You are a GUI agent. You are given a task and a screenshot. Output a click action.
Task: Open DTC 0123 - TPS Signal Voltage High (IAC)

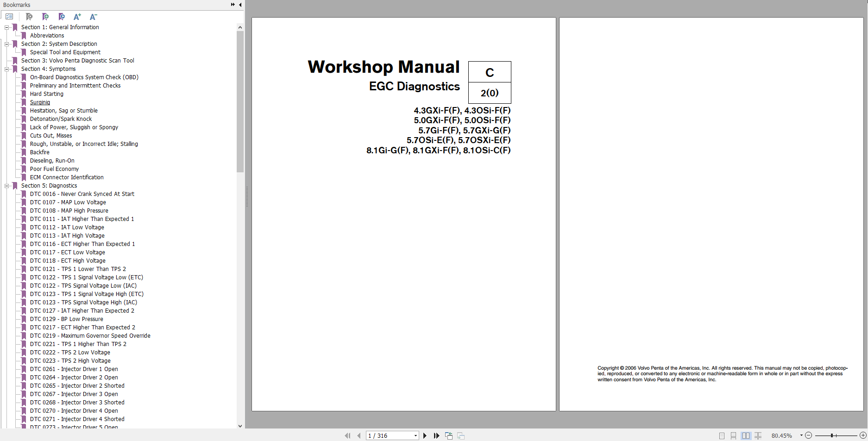point(83,302)
